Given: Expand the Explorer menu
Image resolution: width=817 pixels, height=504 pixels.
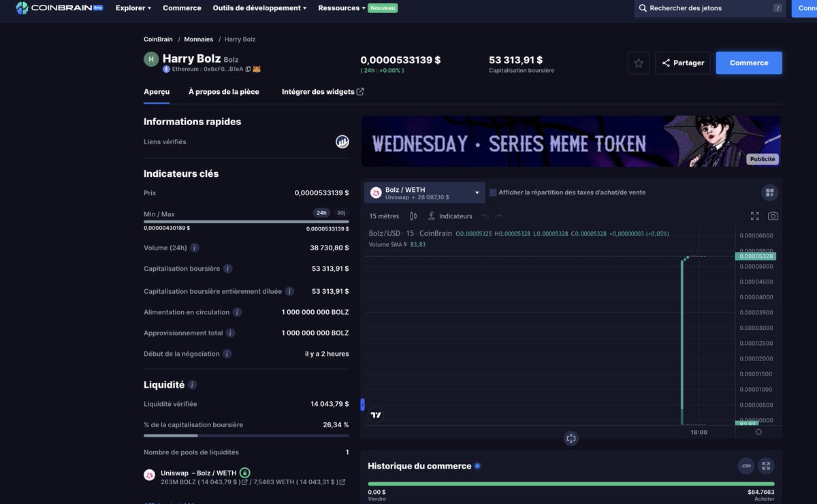Looking at the screenshot, I should pyautogui.click(x=133, y=8).
